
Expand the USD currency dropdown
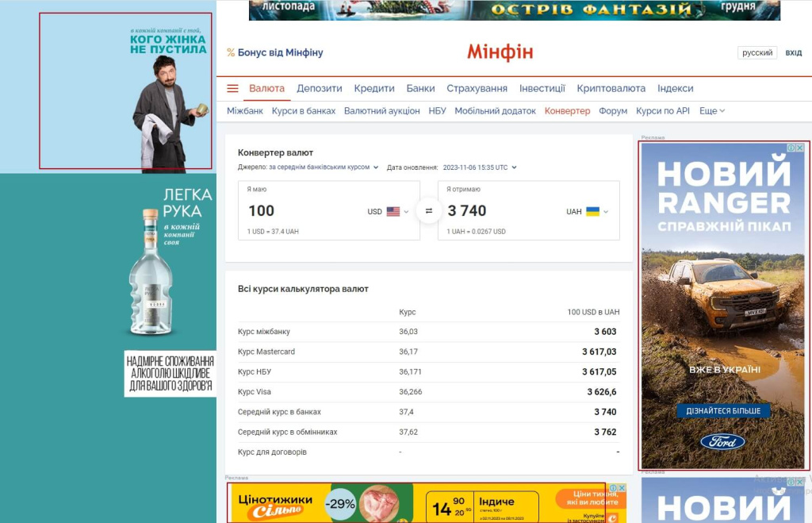click(x=406, y=211)
